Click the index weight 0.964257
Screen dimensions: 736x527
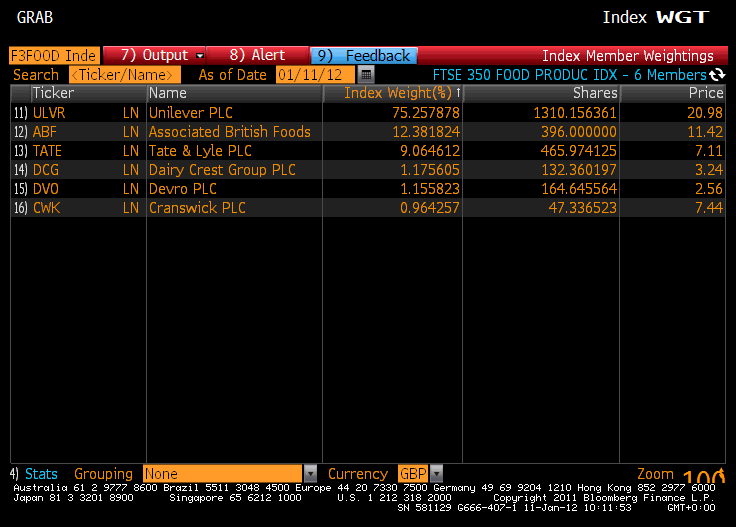pyautogui.click(x=429, y=208)
